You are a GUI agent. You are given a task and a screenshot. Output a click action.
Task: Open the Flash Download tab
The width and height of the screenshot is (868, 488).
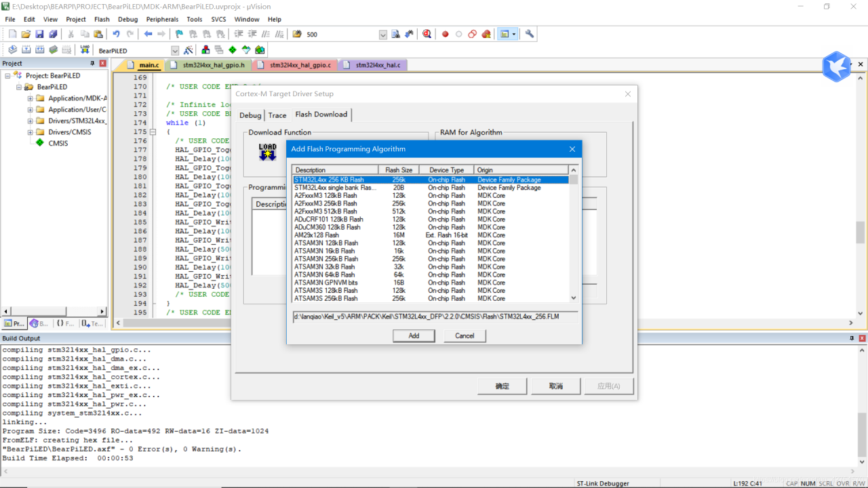[x=321, y=115]
